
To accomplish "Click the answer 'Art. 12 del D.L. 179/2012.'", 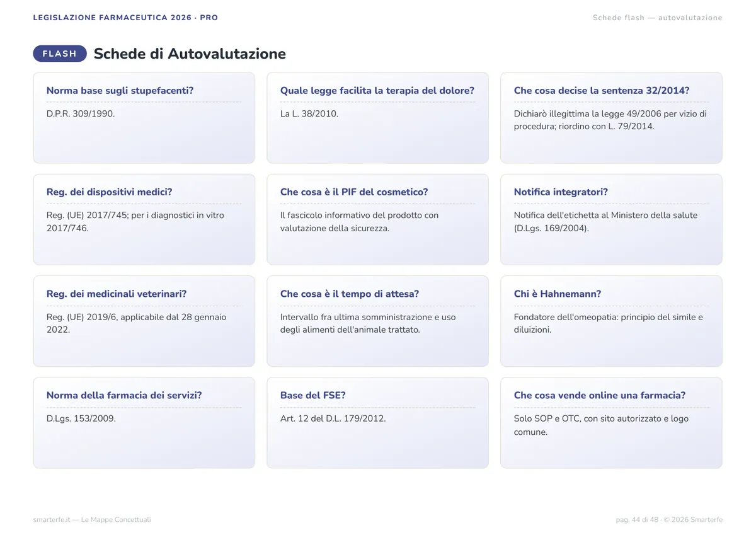I will pyautogui.click(x=333, y=418).
